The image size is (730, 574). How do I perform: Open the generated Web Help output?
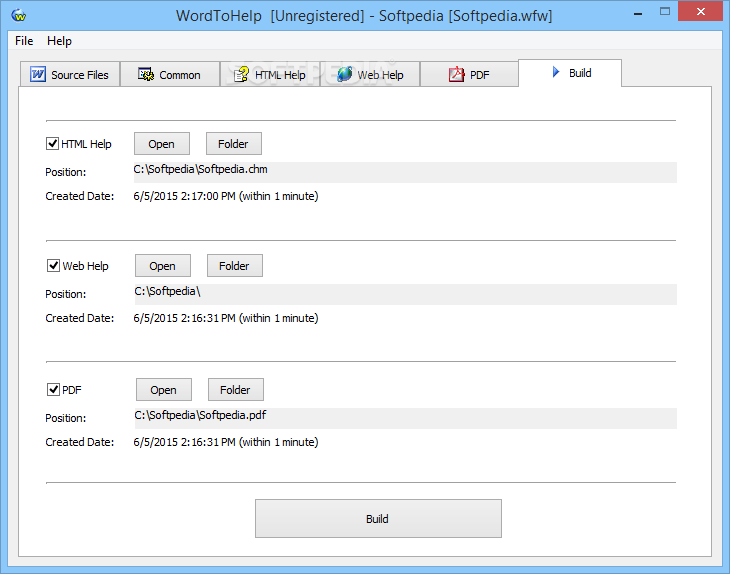pyautogui.click(x=162, y=266)
